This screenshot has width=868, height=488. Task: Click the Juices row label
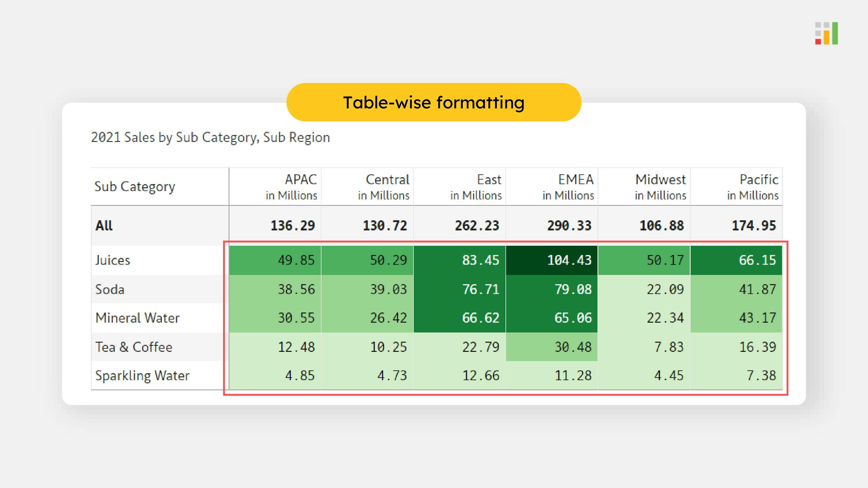[x=113, y=260]
